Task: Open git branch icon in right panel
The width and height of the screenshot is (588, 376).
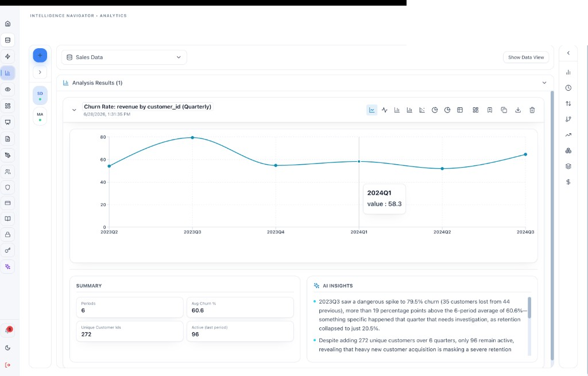Action: (x=568, y=119)
